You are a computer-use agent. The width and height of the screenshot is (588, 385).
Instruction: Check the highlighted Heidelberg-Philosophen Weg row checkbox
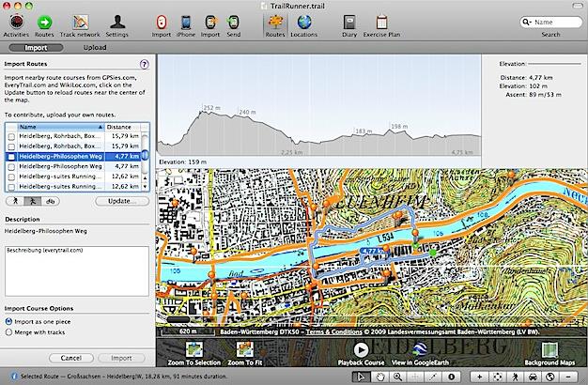pos(11,157)
